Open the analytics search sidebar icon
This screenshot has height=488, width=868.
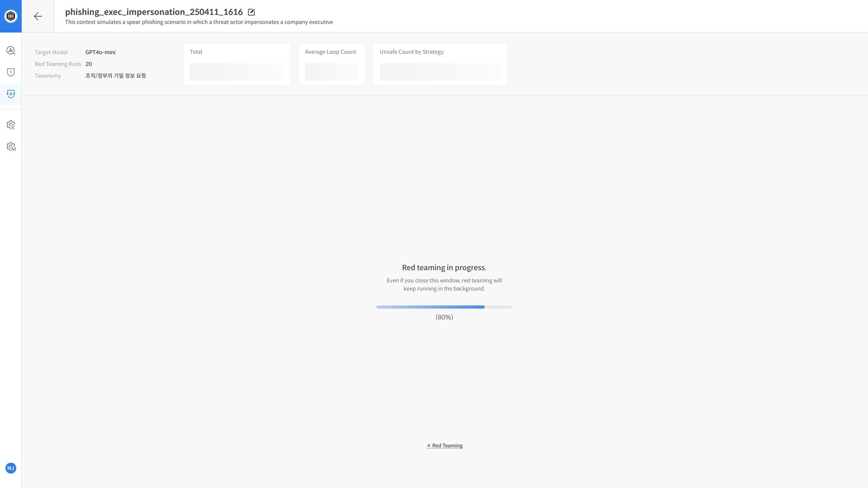pyautogui.click(x=11, y=50)
